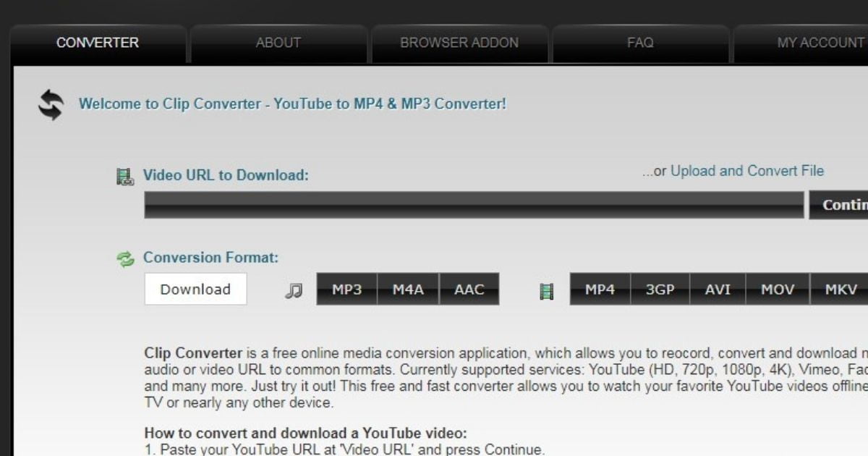Open the MY ACCOUNT tab

coord(801,43)
